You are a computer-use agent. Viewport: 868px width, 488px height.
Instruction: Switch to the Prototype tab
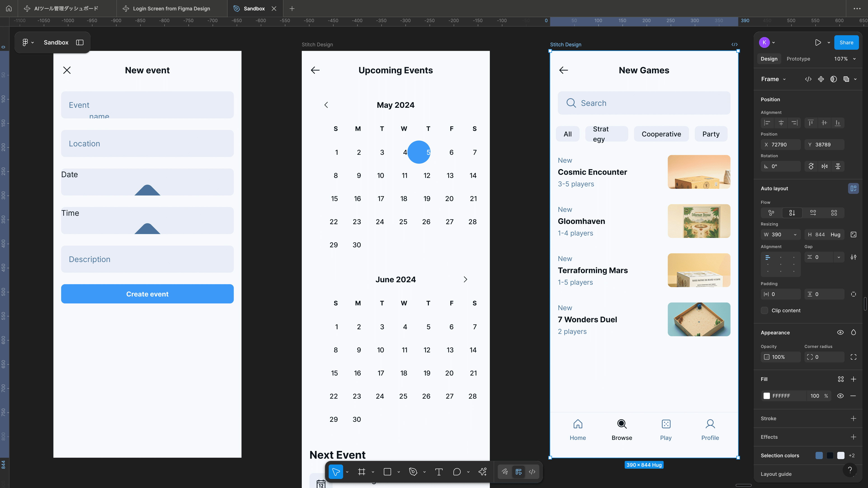coord(798,59)
